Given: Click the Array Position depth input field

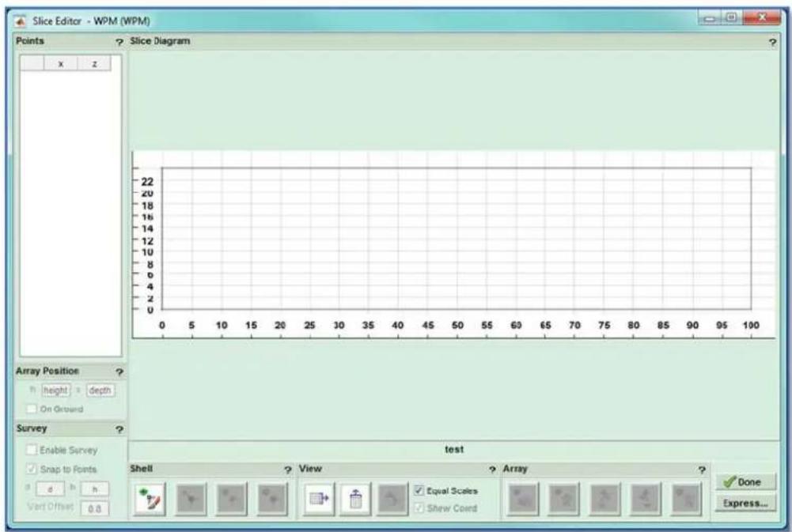Looking at the screenshot, I should (x=100, y=391).
